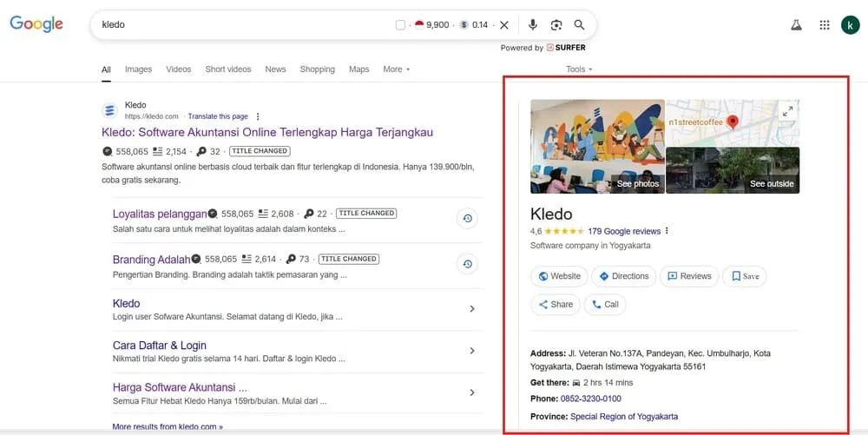Open 179 Google reviews link
Viewport: 868px width, 435px height.
tap(624, 231)
